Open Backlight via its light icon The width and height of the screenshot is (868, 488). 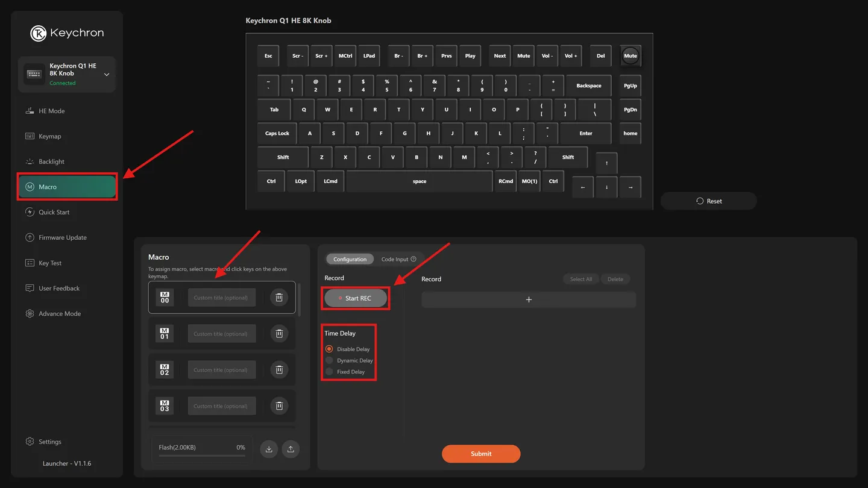[x=30, y=161]
